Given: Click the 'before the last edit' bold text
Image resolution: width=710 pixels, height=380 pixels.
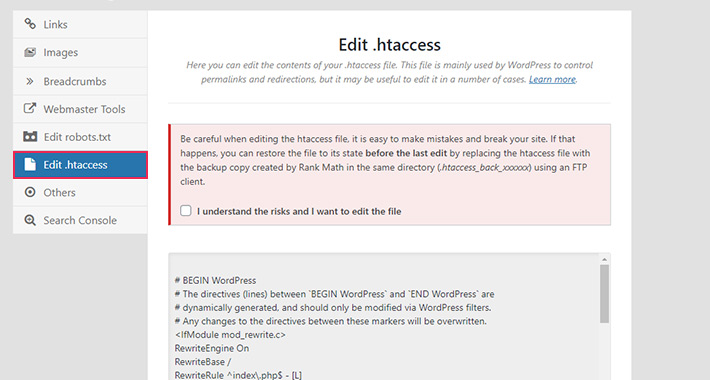Looking at the screenshot, I should tap(406, 153).
